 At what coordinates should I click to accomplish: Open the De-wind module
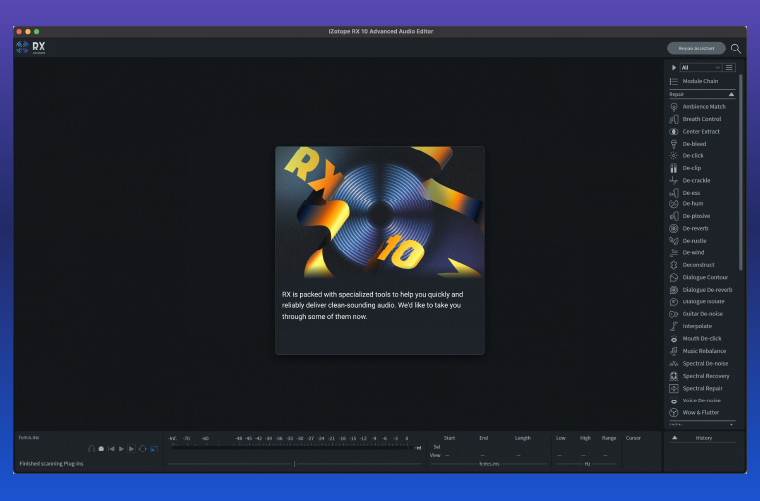click(x=687, y=252)
